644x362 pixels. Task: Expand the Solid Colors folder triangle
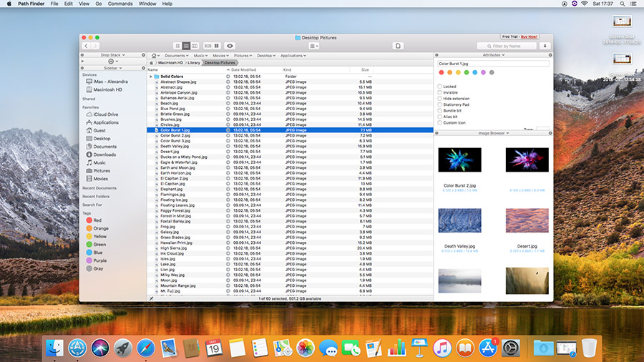[x=151, y=77]
